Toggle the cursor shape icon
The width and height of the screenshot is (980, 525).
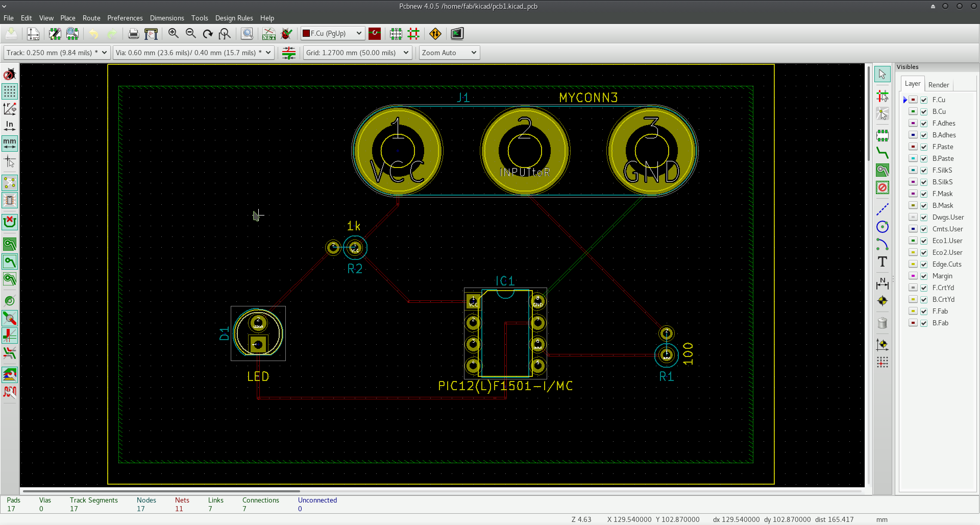[10, 161]
